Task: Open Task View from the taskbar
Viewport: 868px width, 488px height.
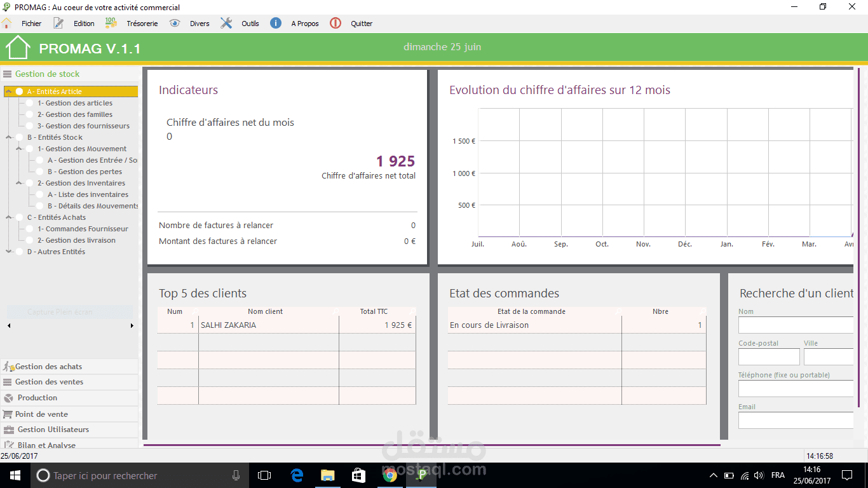Action: pyautogui.click(x=264, y=475)
